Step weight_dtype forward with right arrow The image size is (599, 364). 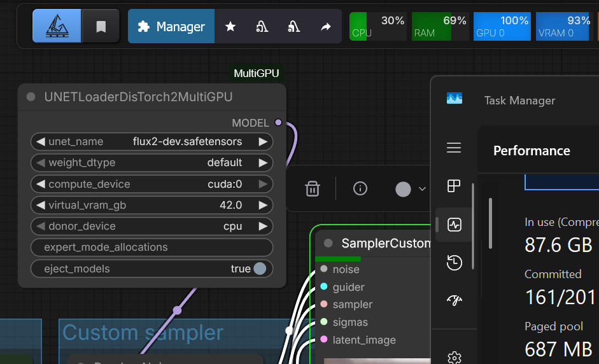point(263,163)
